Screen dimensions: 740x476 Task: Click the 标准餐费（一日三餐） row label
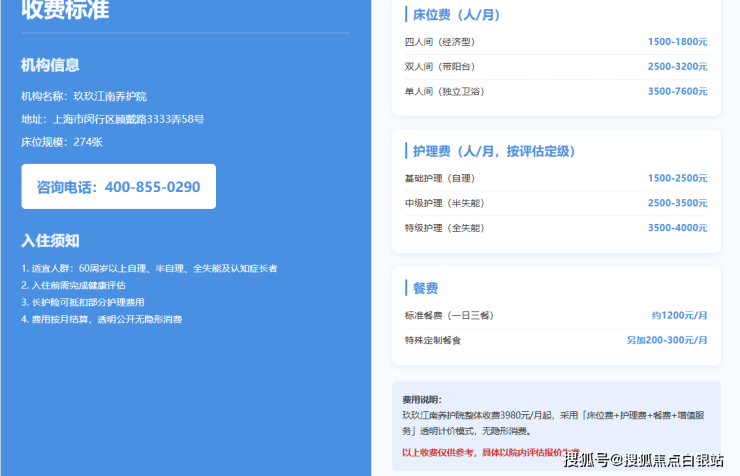click(449, 315)
